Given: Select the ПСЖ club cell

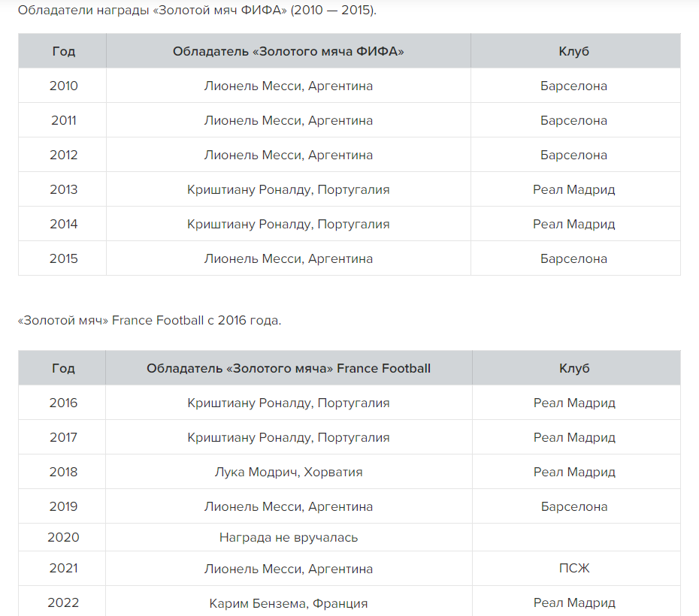Looking at the screenshot, I should pyautogui.click(x=574, y=569).
